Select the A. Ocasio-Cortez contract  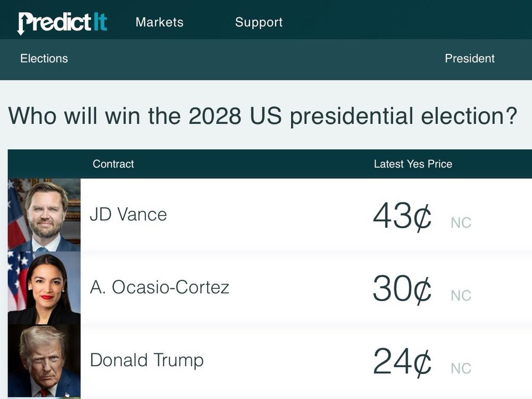(x=161, y=287)
